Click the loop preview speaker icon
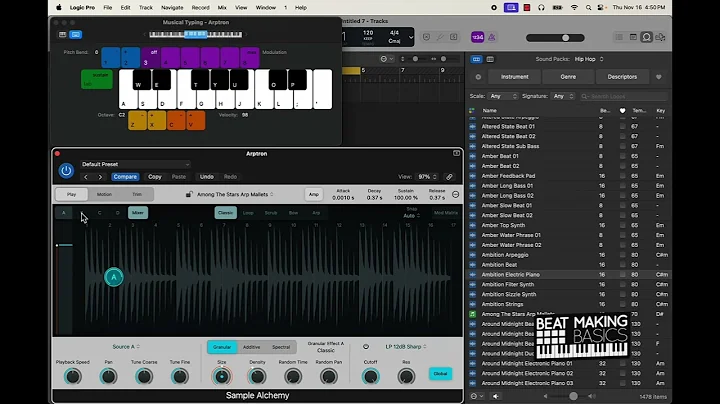Image resolution: width=720 pixels, height=404 pixels. (x=495, y=396)
